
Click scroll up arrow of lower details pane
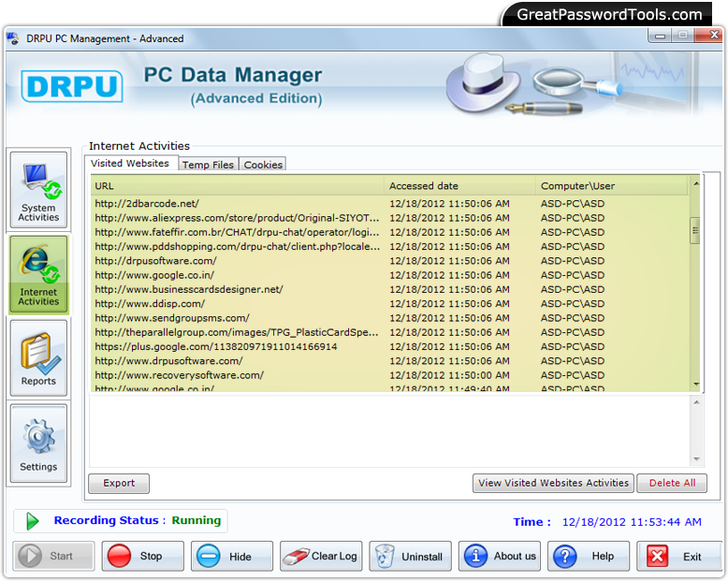pos(696,402)
